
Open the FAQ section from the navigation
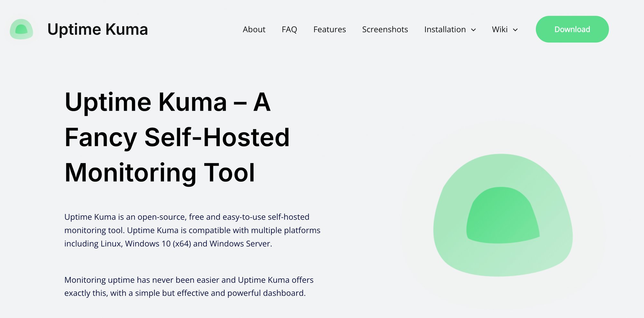click(x=289, y=29)
